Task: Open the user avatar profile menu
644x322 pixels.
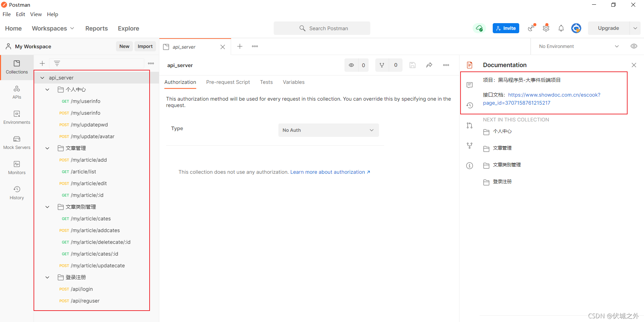Action: pos(576,28)
